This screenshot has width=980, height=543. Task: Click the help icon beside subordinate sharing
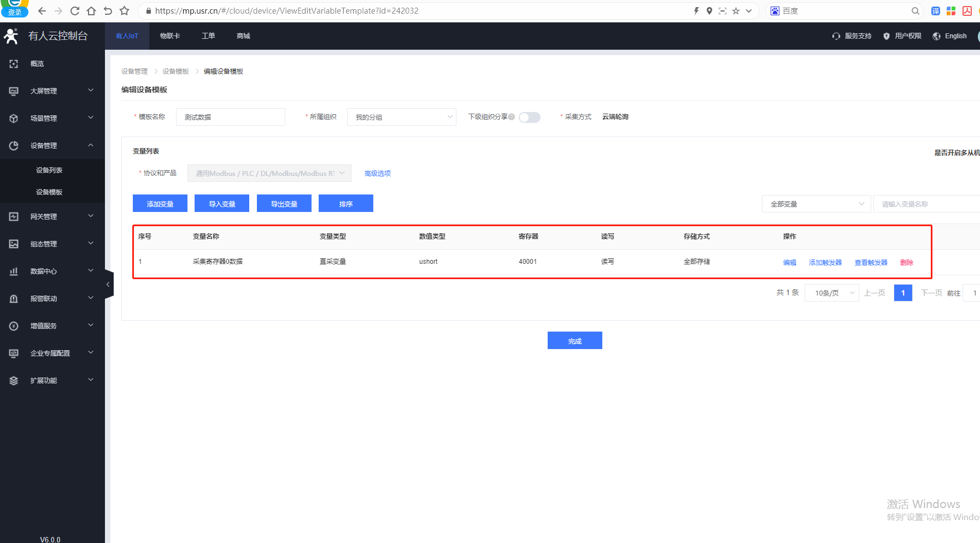[512, 117]
